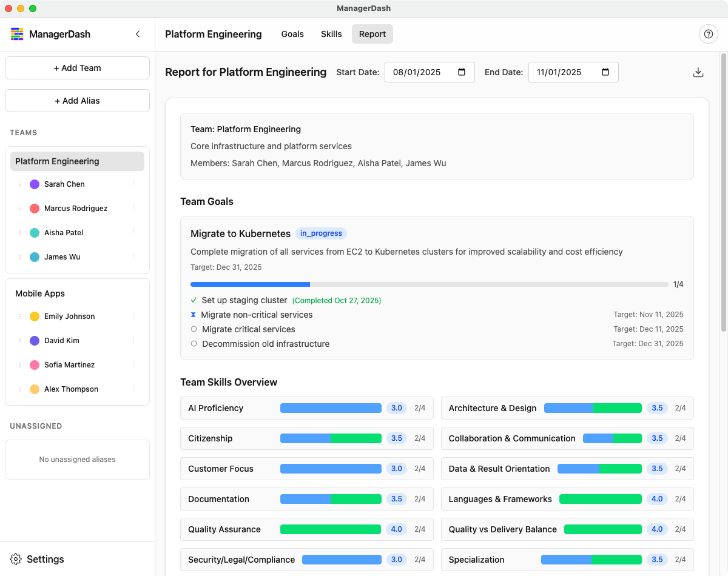This screenshot has height=576, width=728.
Task: Click the Add Alias button
Action: 77,101
